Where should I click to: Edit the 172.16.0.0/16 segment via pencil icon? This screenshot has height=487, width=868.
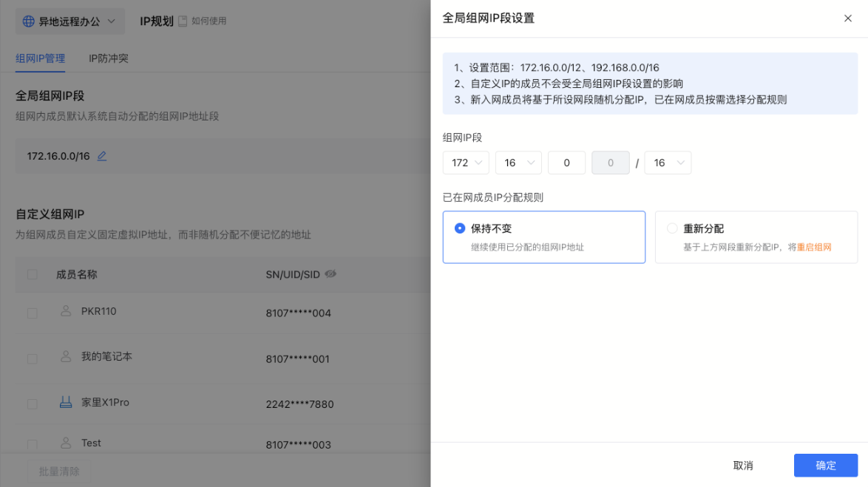click(102, 156)
